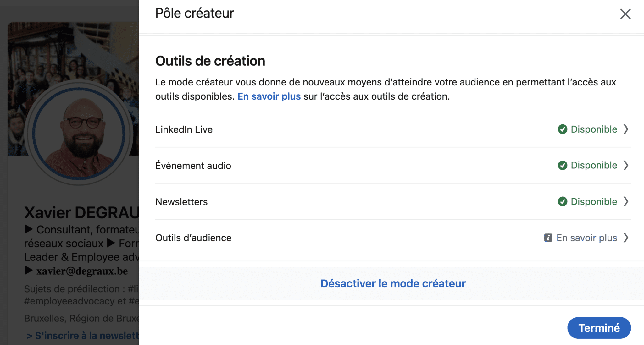Expand Newsletters chevron

[626, 201]
